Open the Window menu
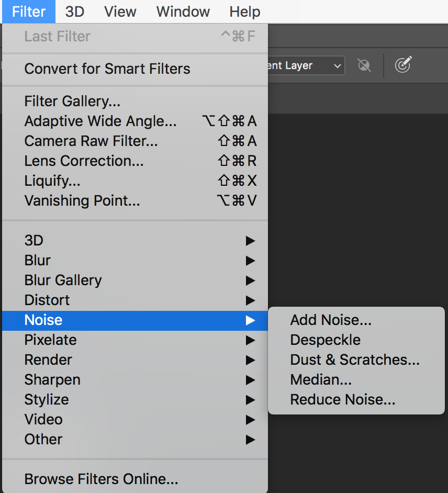Viewport: 448px width, 493px height. click(x=183, y=12)
